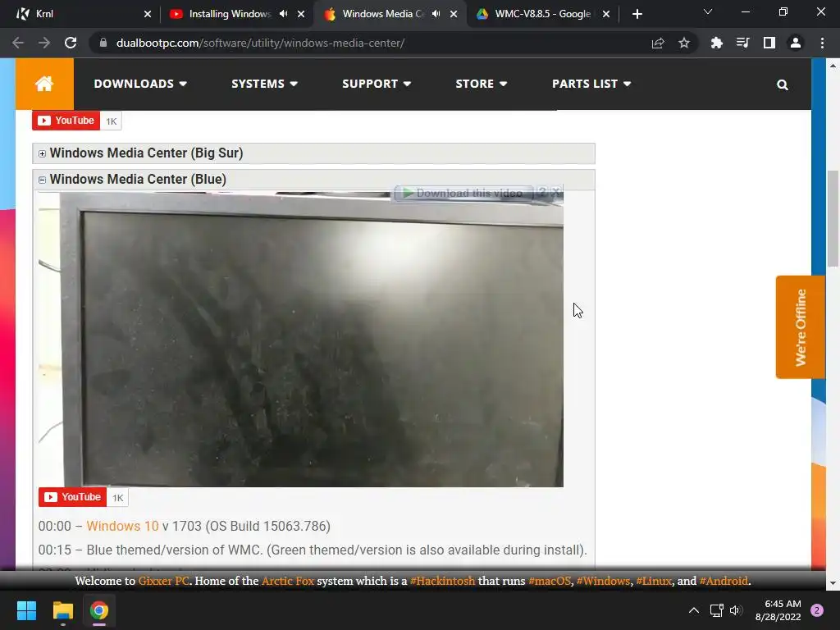Click the Chrome taskbar icon
The width and height of the screenshot is (840, 630).
(x=99, y=610)
